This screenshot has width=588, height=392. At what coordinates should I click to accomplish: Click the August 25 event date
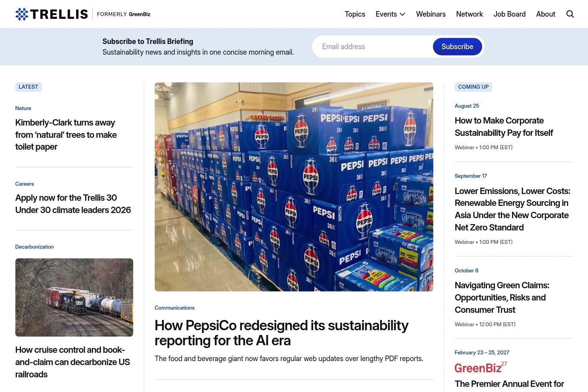tap(467, 106)
